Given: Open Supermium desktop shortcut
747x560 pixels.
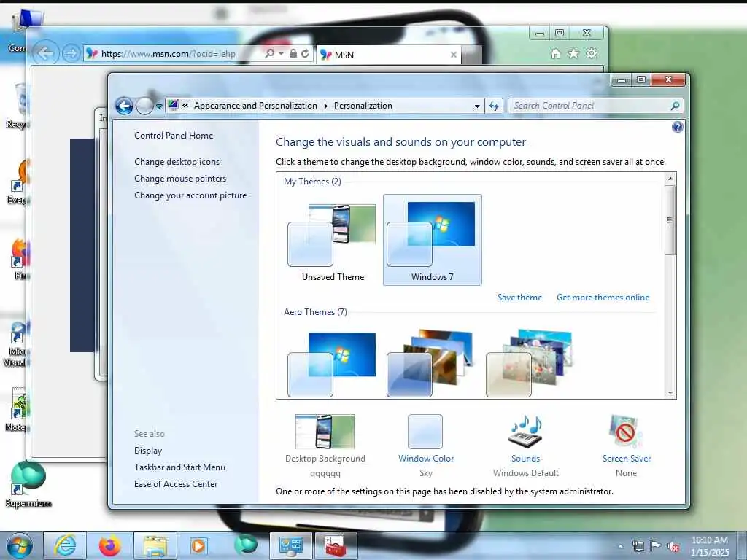Looking at the screenshot, I should point(28,485).
